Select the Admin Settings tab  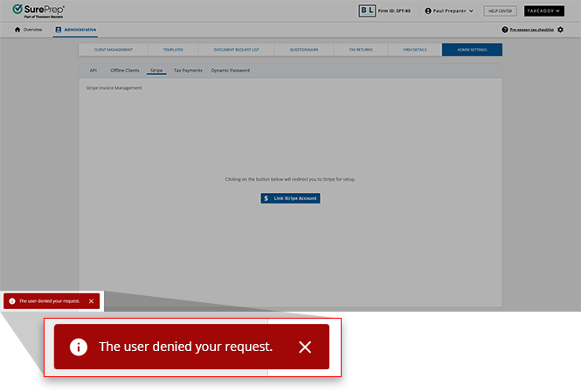click(x=472, y=50)
